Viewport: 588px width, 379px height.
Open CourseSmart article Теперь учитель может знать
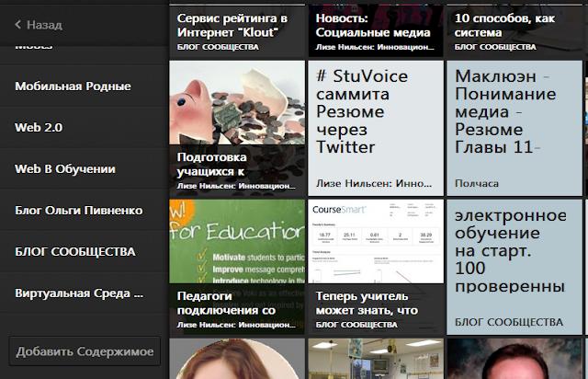[376, 267]
